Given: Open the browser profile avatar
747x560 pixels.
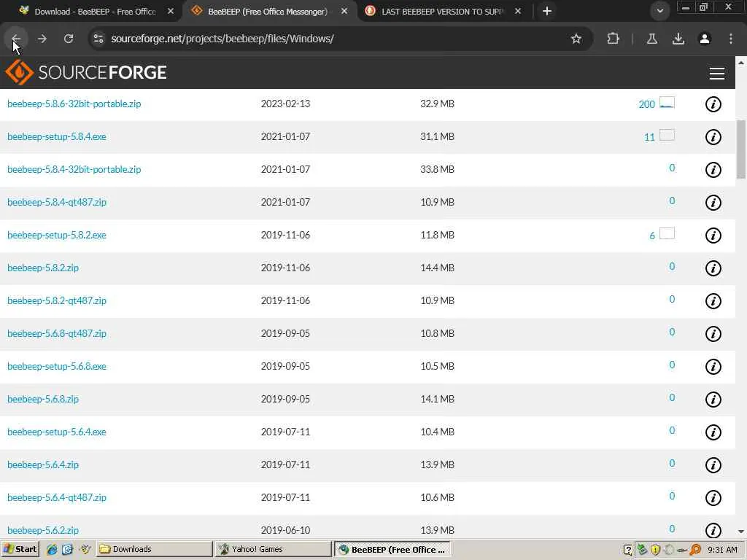Looking at the screenshot, I should coord(705,39).
